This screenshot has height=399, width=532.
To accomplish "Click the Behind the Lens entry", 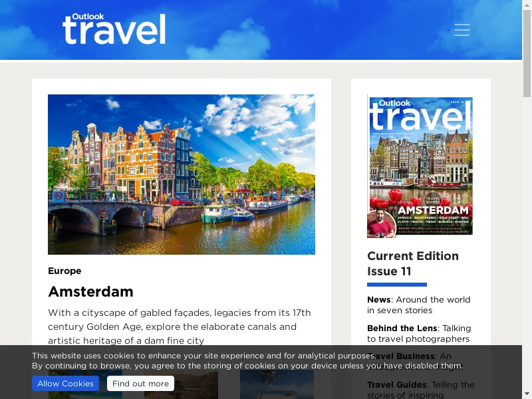I will [x=419, y=334].
